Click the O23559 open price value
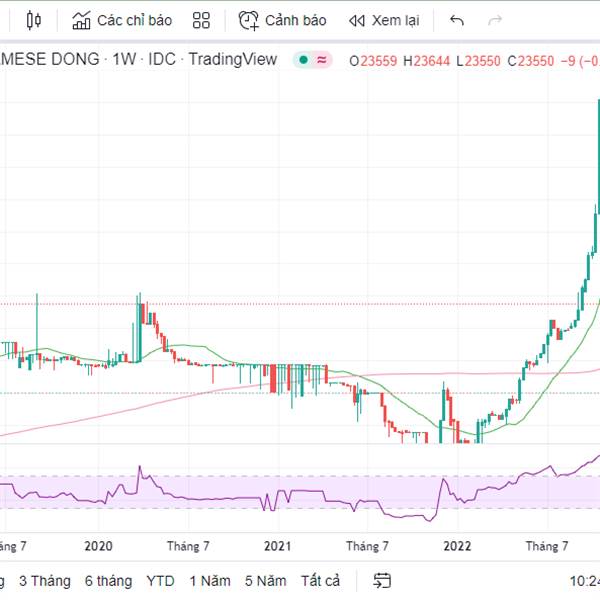This screenshot has width=600, height=600. 373,61
